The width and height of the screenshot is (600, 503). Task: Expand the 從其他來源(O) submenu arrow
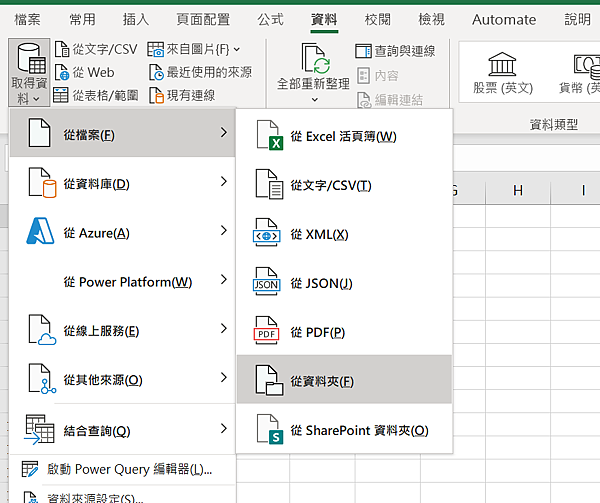(x=224, y=377)
